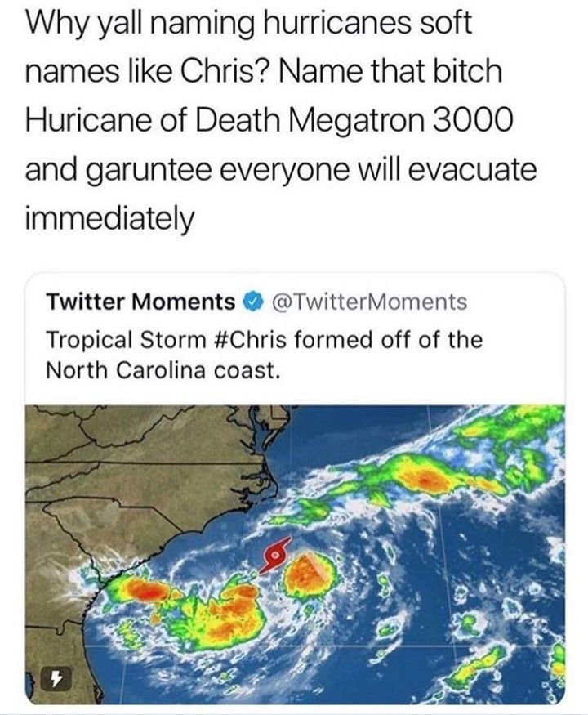The height and width of the screenshot is (715, 588).
Task: Click the red storm cluster hugging the coastline
Action: pos(147,589)
